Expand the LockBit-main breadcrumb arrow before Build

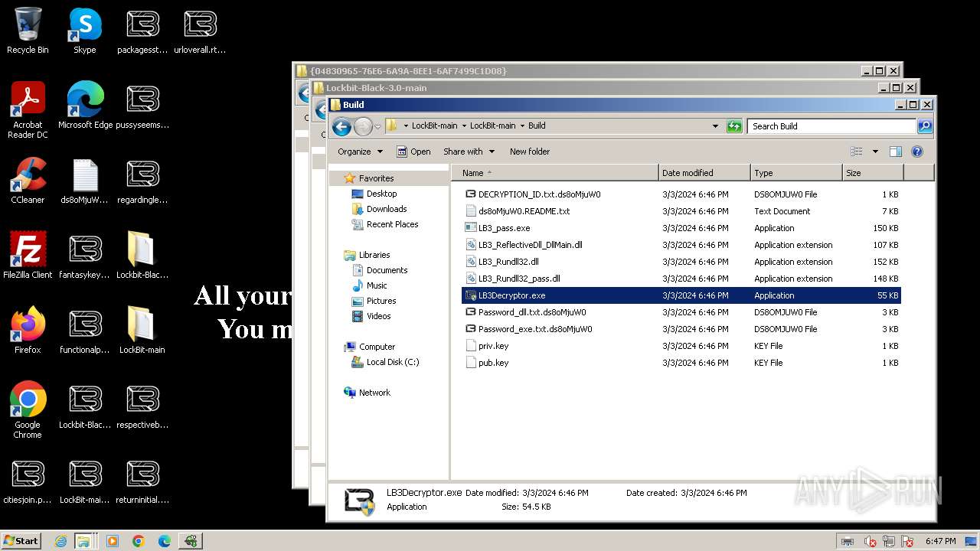tap(523, 126)
